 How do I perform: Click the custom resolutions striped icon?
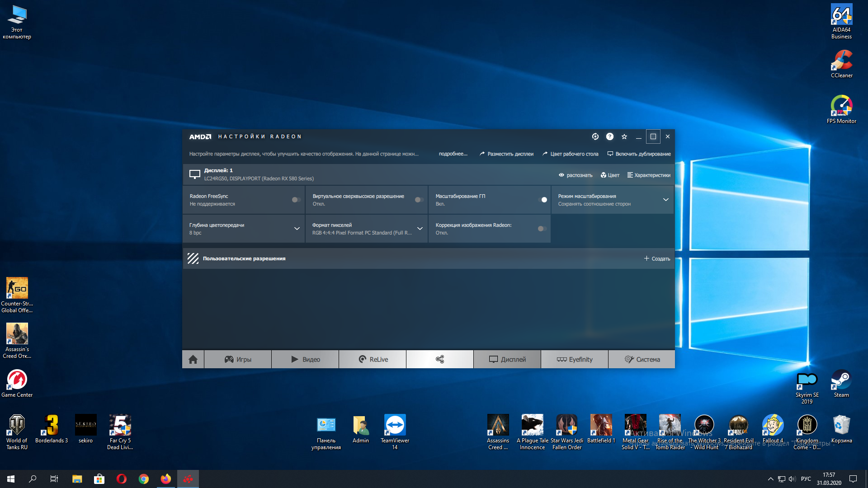click(x=193, y=258)
